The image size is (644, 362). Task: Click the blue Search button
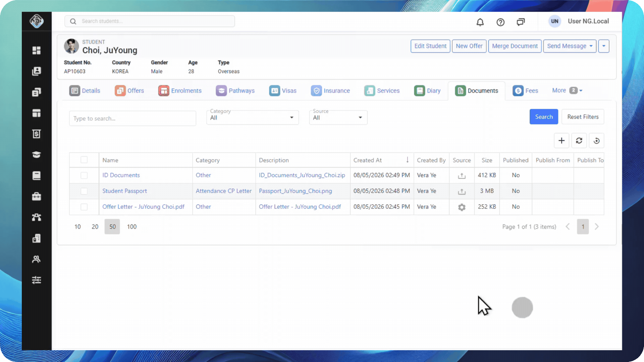coord(544,117)
